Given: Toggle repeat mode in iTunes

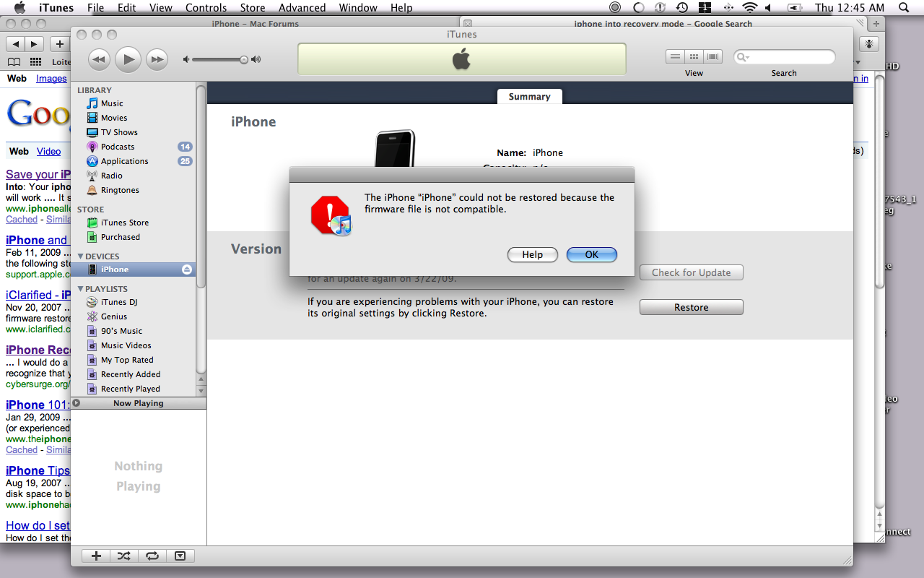Looking at the screenshot, I should (x=152, y=556).
